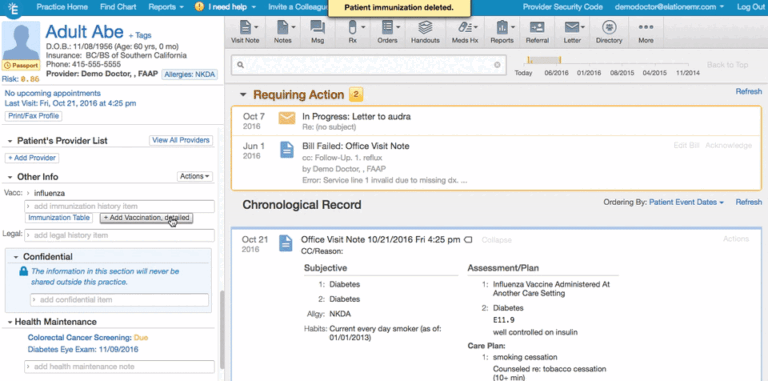Open the Directory toolbar icon
768x381 pixels.
609,32
